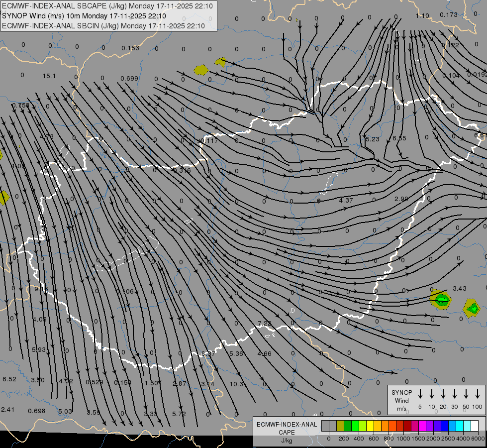Click the 4.37 value on the map

[x=346, y=200]
